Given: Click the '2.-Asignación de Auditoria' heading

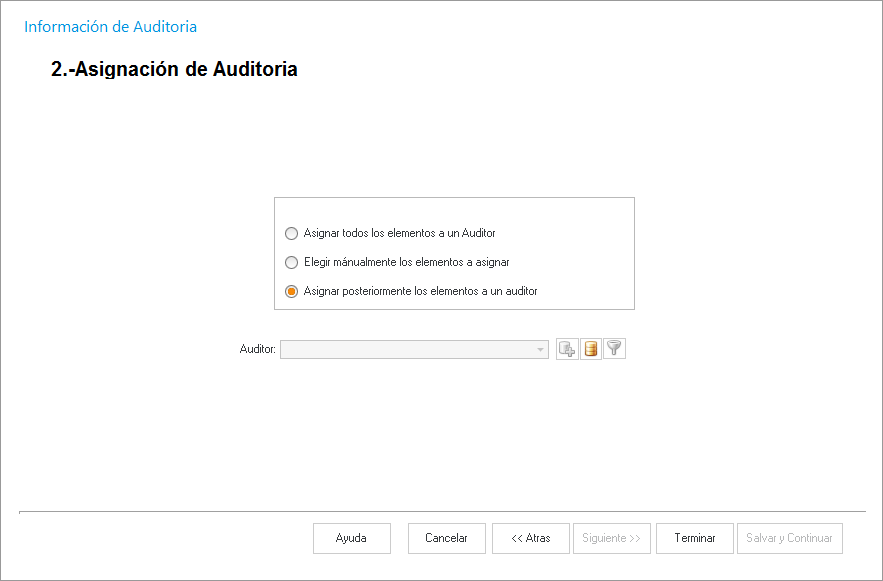Looking at the screenshot, I should (x=174, y=70).
